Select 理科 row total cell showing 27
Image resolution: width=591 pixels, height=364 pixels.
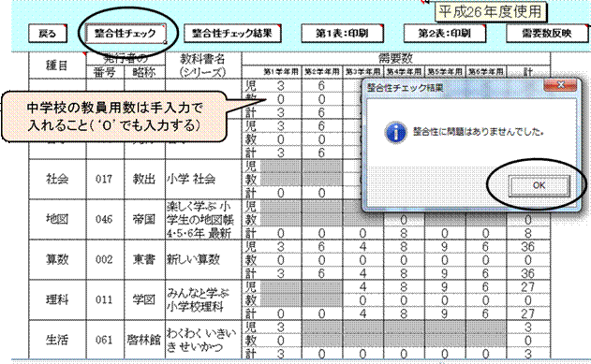(528, 313)
